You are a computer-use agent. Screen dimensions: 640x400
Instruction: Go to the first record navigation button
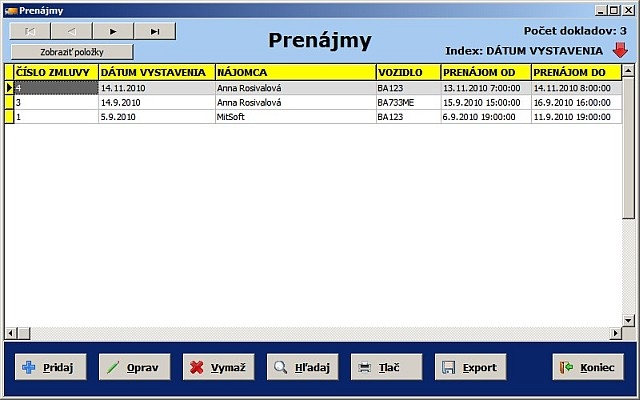click(30, 31)
